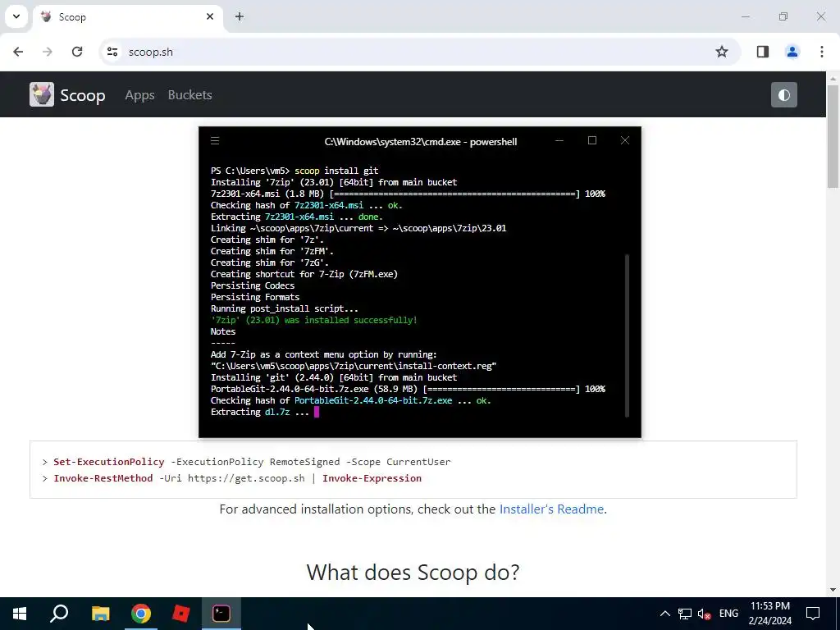Go back with the browser back arrow

(18, 52)
